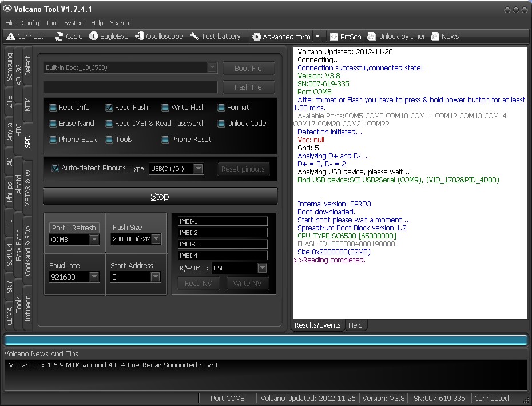Take a screenshot with PrtScn icon
The height and width of the screenshot is (406, 532).
click(334, 36)
